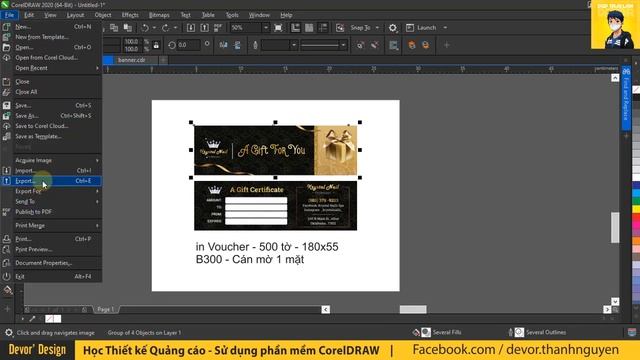
Task: Pick the orange swatch in color palette
Action: [x=636, y=241]
